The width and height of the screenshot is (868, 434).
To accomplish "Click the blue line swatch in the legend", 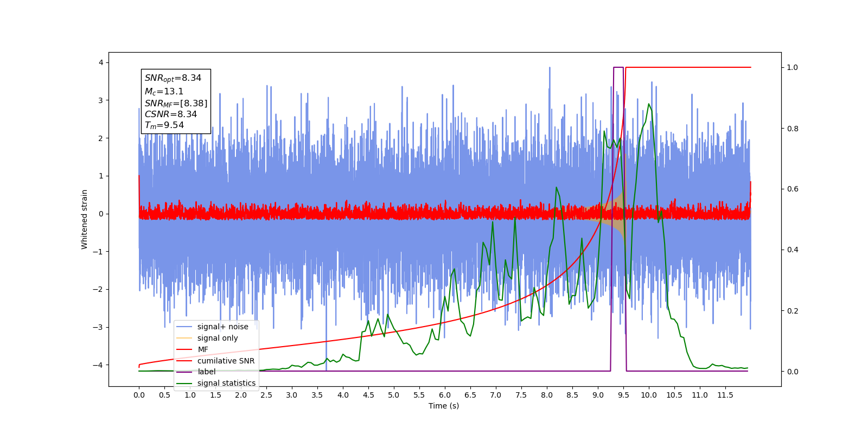I will (184, 327).
